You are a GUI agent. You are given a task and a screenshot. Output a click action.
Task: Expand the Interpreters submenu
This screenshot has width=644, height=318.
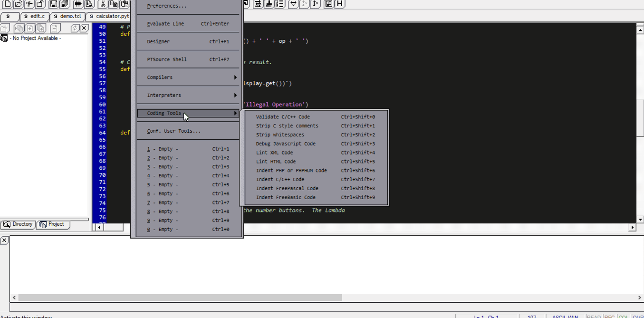[x=188, y=95]
